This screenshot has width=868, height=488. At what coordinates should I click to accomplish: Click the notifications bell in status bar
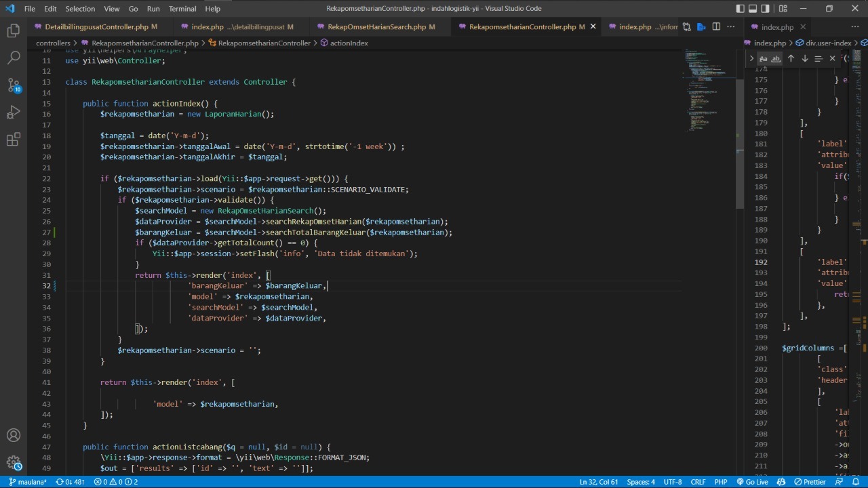pyautogui.click(x=856, y=482)
